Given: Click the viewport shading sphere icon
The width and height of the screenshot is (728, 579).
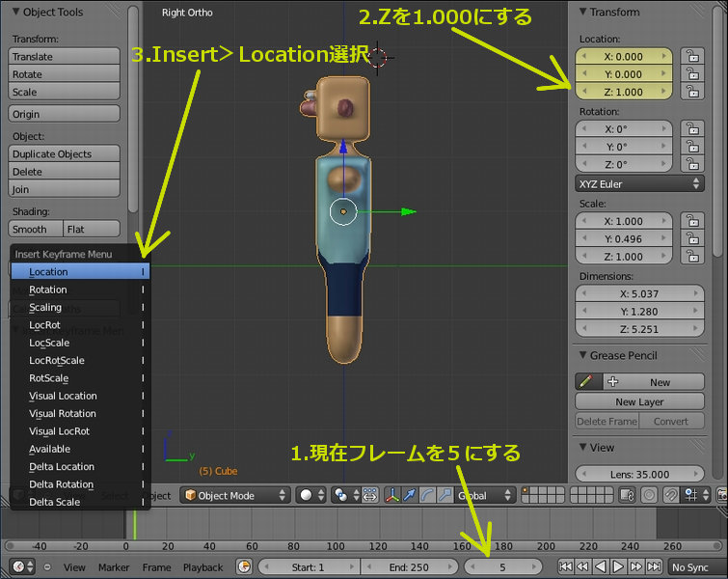Looking at the screenshot, I should 310,495.
